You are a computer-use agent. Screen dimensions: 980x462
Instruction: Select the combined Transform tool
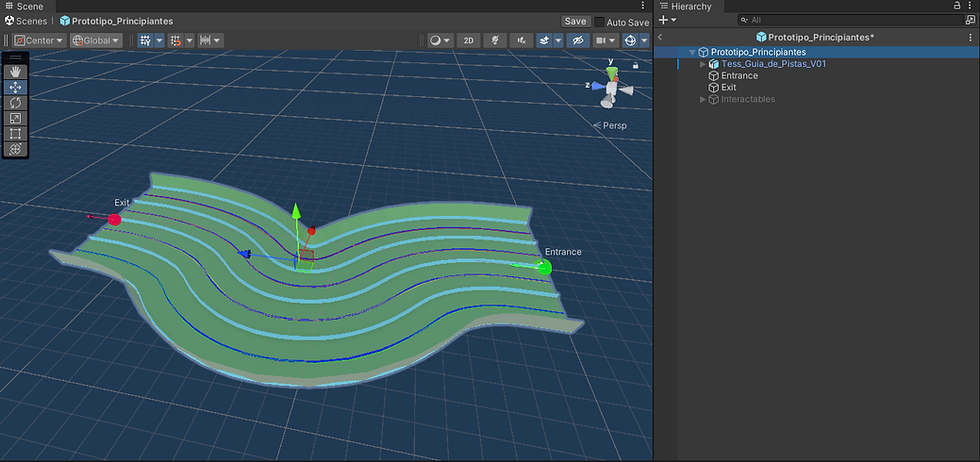(16, 149)
